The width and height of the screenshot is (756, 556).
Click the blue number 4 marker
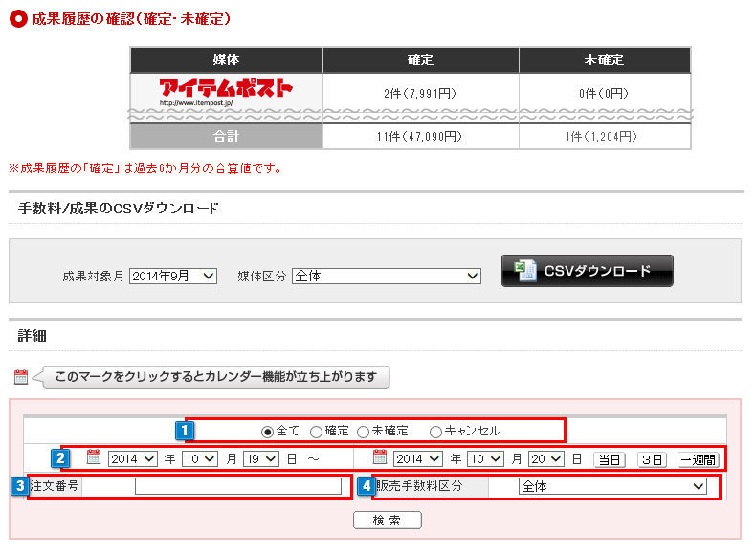pos(367,486)
